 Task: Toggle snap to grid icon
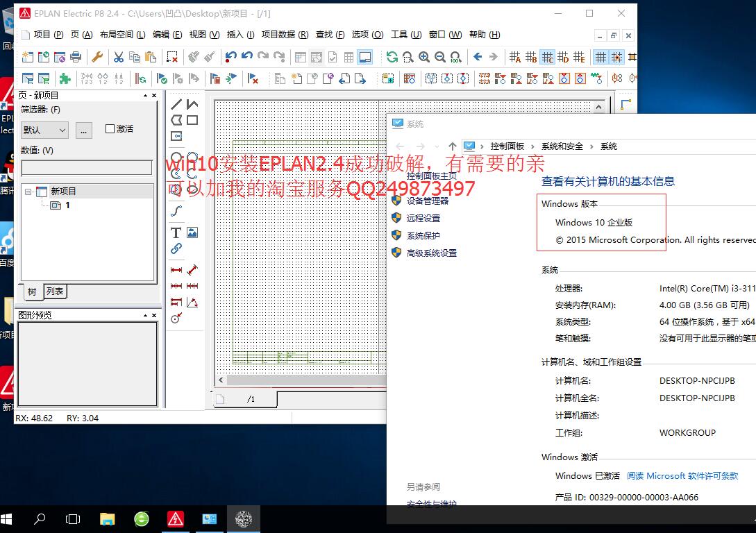pos(616,58)
